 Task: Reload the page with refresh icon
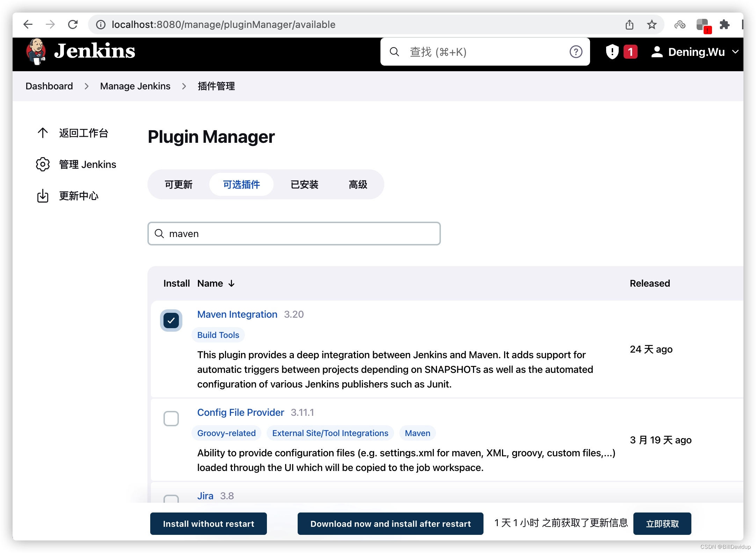point(73,24)
